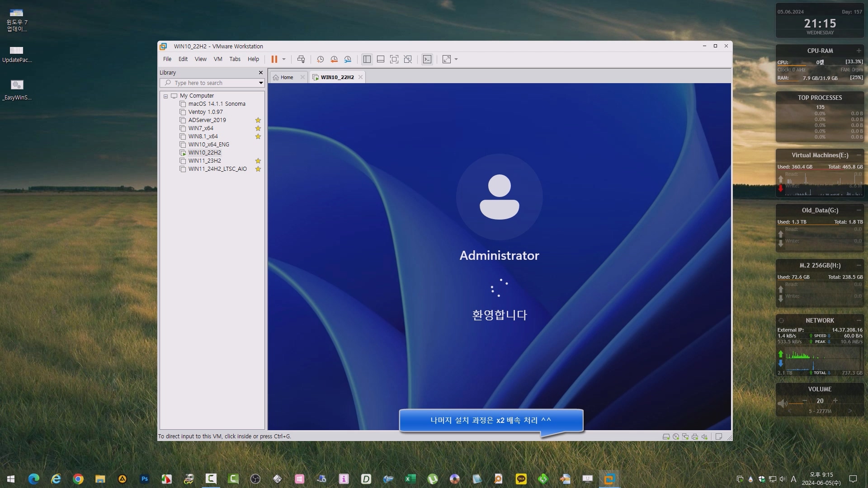
Task: Suspend the VM with the pause button
Action: [274, 59]
